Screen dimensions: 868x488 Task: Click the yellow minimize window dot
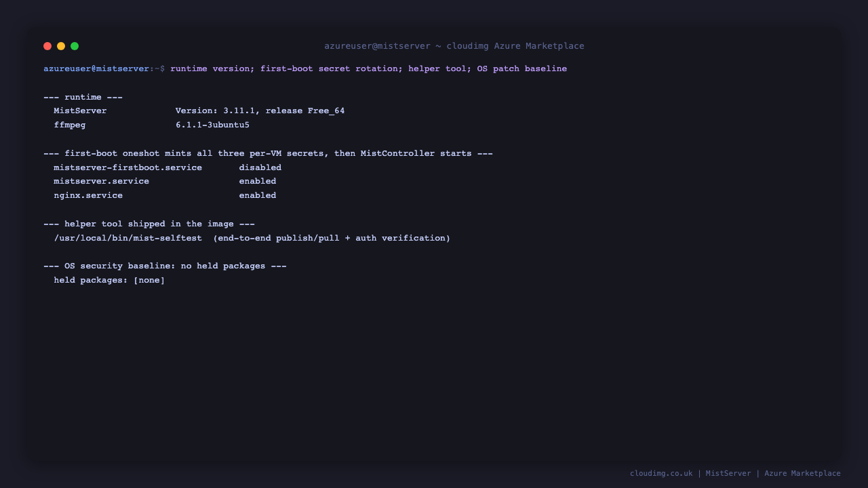pos(61,46)
